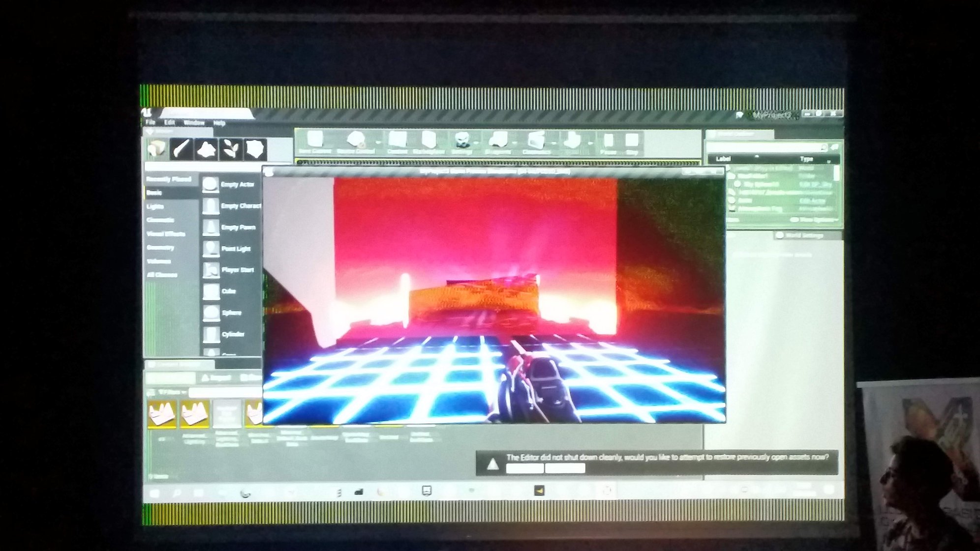
Task: Open the Settings toolbar icon
Action: click(462, 140)
